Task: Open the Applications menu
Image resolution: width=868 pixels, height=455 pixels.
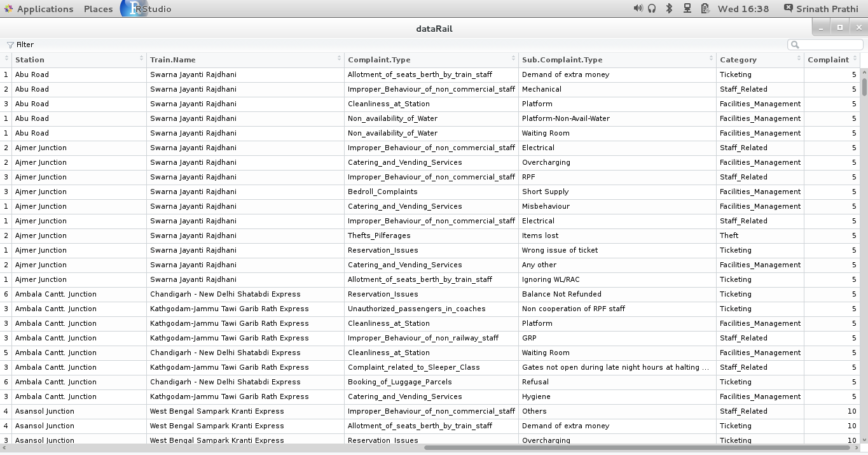Action: (45, 9)
